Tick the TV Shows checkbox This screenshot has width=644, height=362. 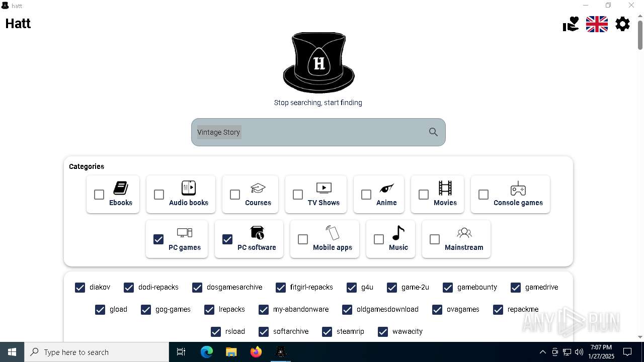(298, 195)
